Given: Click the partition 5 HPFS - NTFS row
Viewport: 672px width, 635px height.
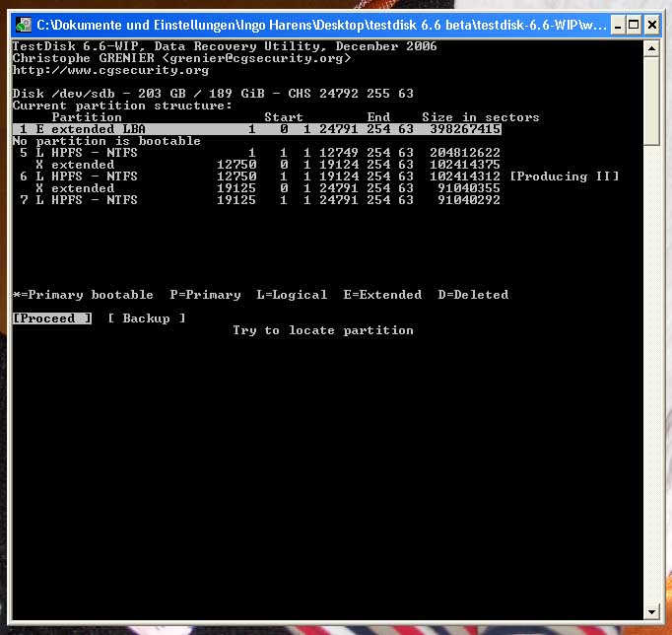Looking at the screenshot, I should point(257,153).
